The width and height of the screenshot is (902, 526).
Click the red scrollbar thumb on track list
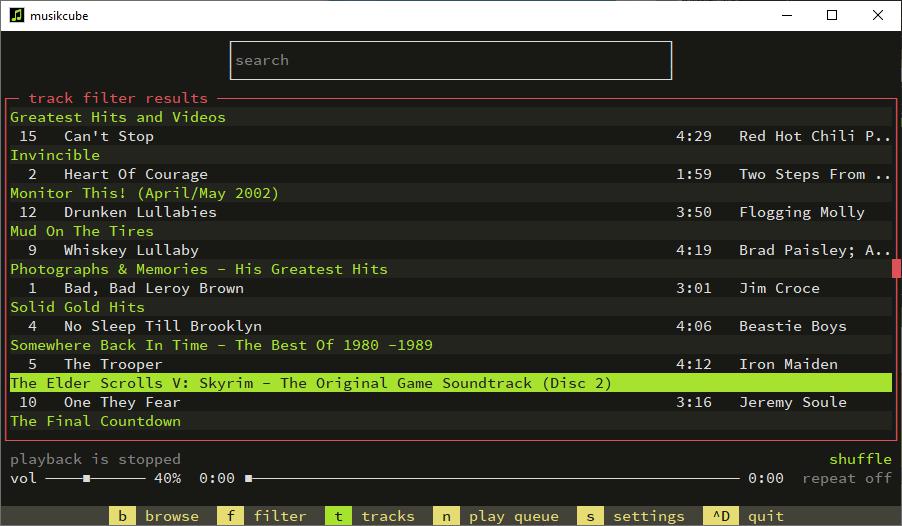coord(896,269)
